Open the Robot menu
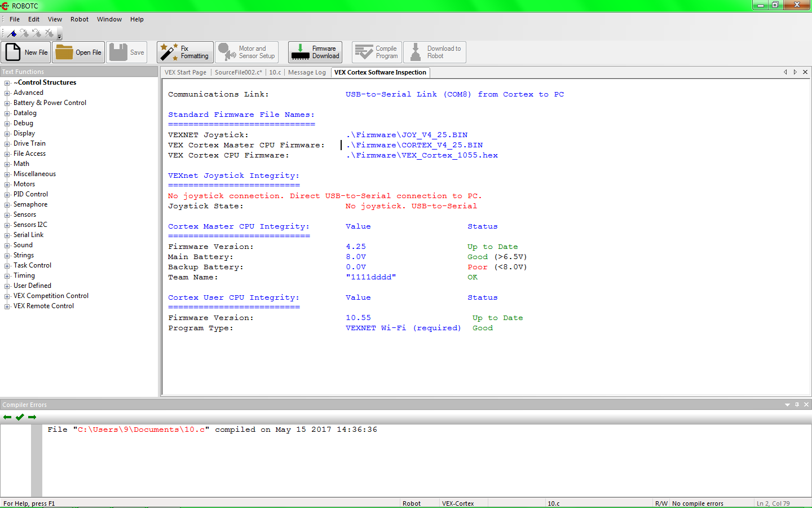The height and width of the screenshot is (508, 812). [x=80, y=19]
